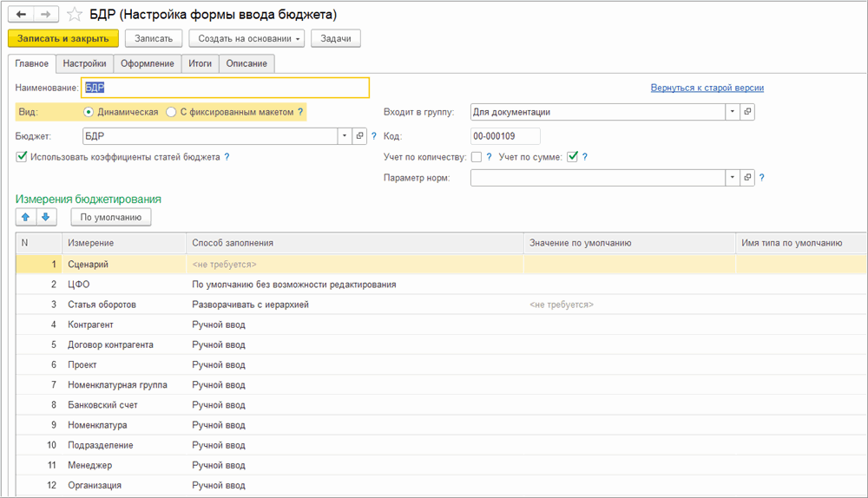868x498 pixels.
Task: Expand the Входит в группу dropdown
Action: 732,112
